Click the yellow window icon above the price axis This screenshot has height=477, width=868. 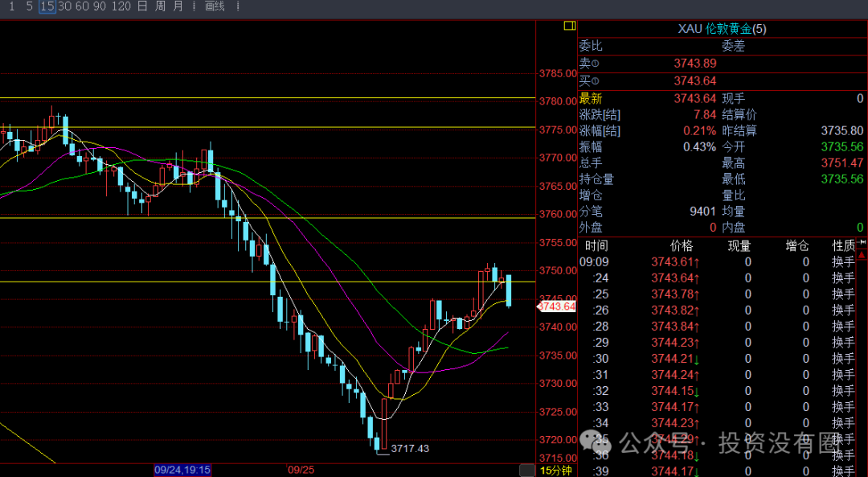coord(570,26)
